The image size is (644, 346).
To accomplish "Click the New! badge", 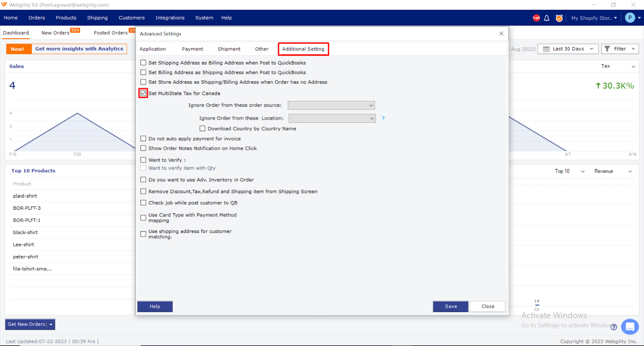I will click(17, 49).
